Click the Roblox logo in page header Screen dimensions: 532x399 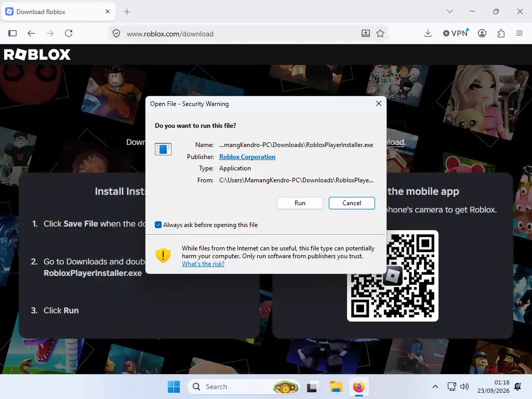[37, 54]
